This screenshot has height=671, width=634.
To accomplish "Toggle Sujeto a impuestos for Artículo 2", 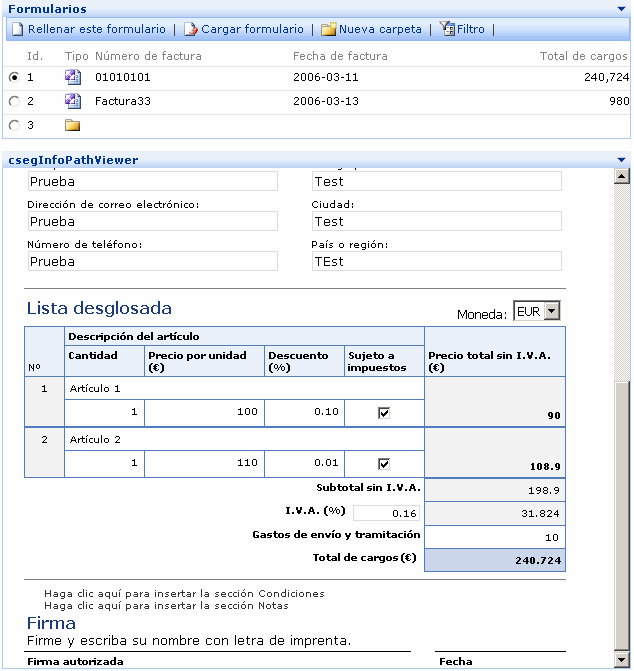I will (x=384, y=464).
